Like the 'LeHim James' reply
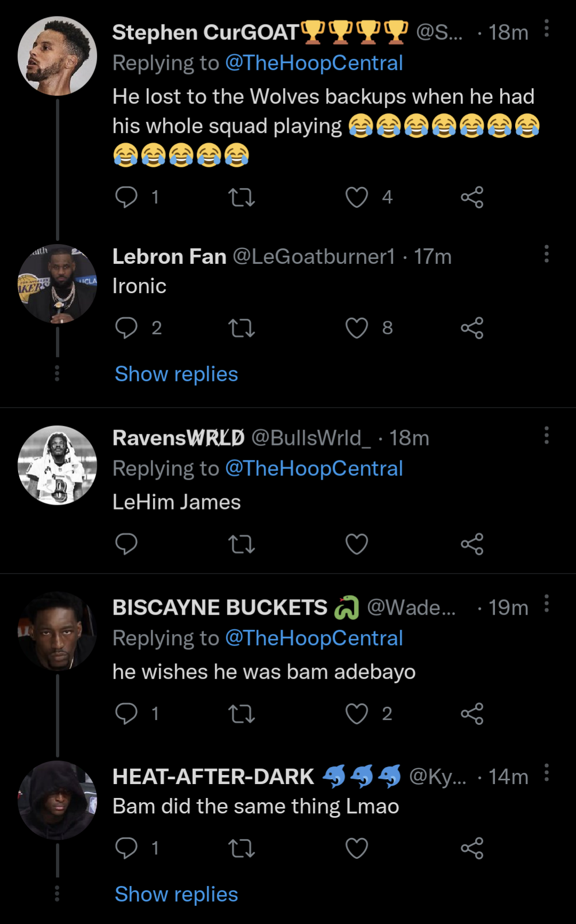This screenshot has height=924, width=576. [x=357, y=544]
